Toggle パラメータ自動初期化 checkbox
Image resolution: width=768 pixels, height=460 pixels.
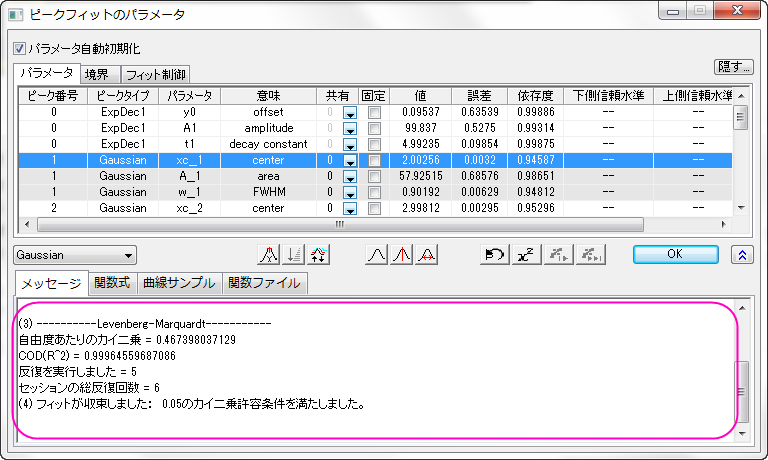[x=19, y=48]
